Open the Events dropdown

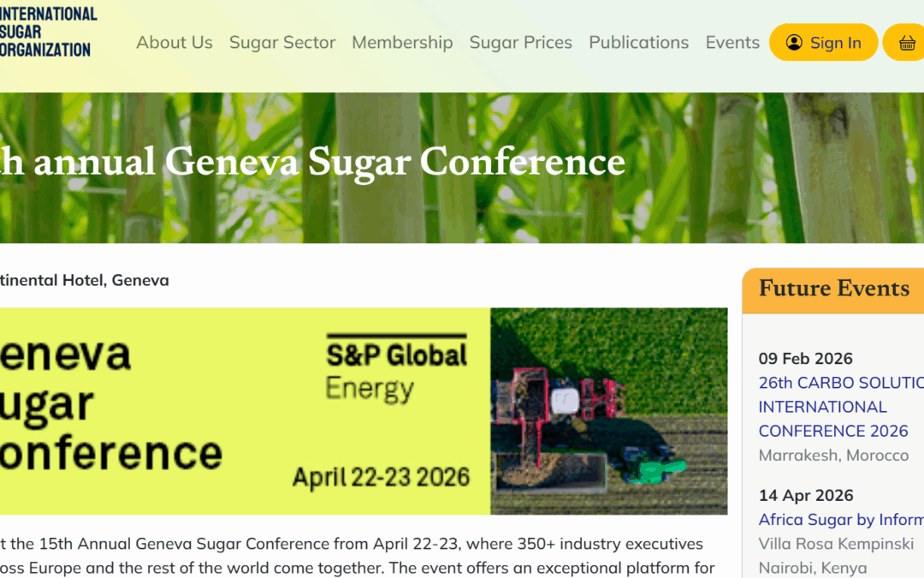[x=732, y=42]
